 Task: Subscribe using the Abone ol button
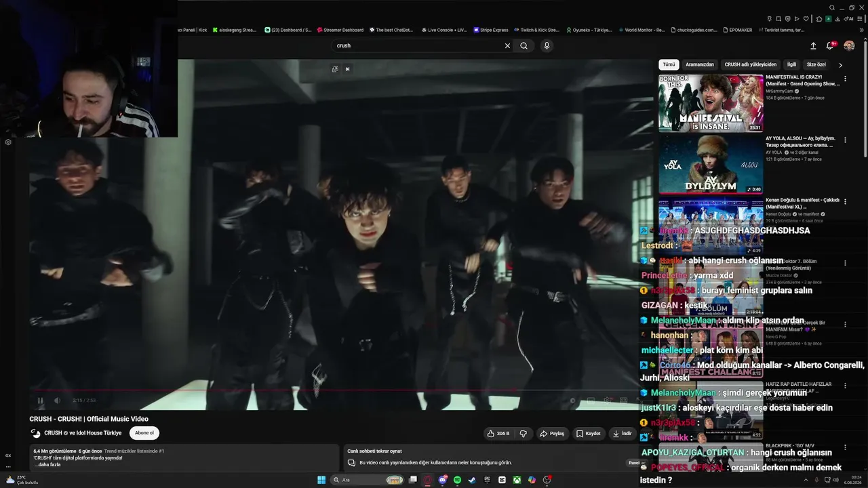pos(144,433)
